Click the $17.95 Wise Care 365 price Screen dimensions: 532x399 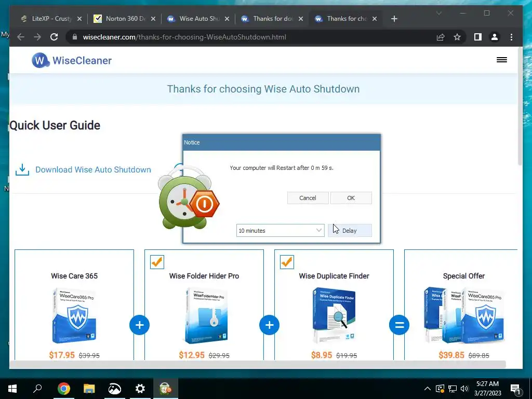pyautogui.click(x=62, y=355)
